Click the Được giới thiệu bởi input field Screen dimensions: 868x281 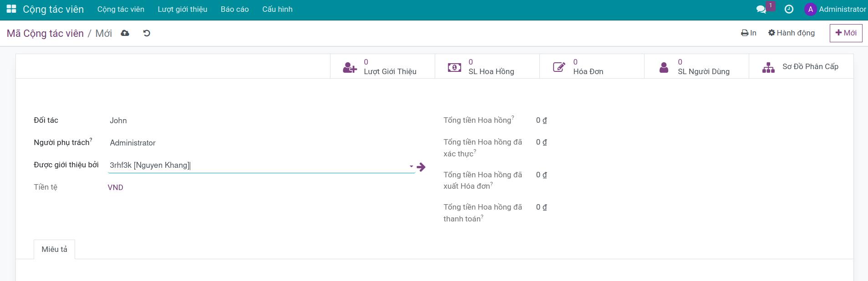click(x=258, y=166)
